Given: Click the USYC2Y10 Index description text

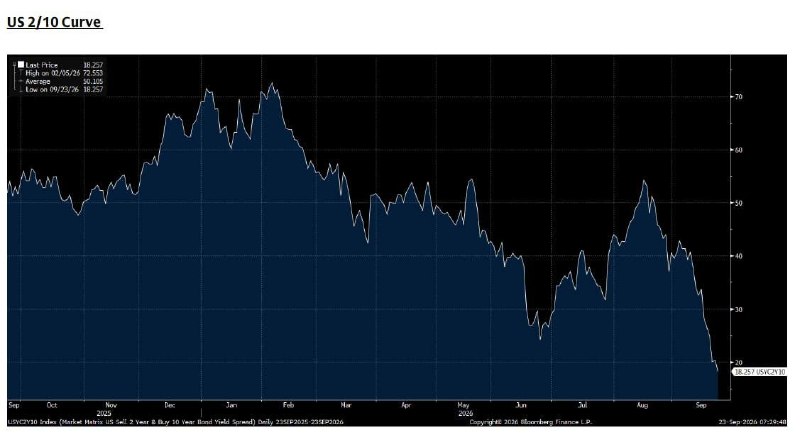Looking at the screenshot, I should (x=176, y=422).
